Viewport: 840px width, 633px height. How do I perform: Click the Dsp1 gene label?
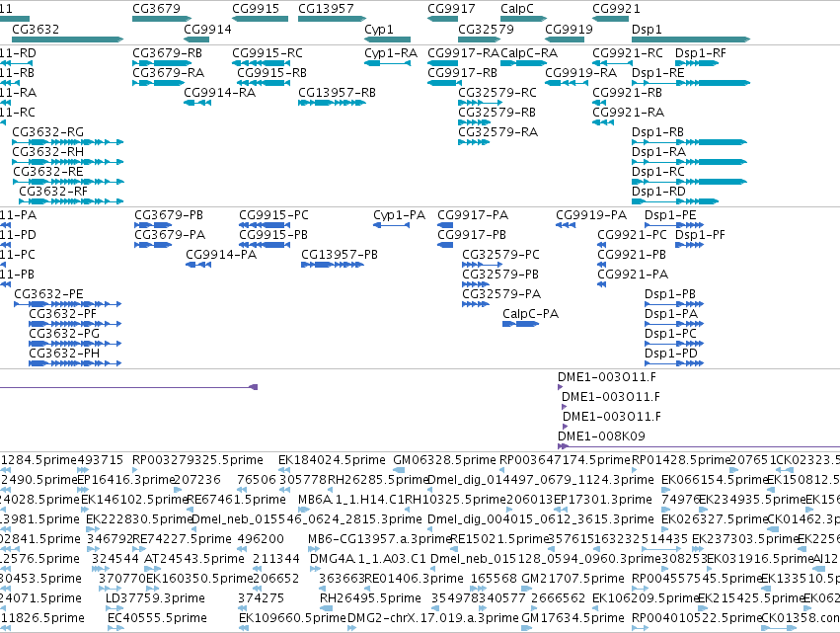tap(647, 29)
